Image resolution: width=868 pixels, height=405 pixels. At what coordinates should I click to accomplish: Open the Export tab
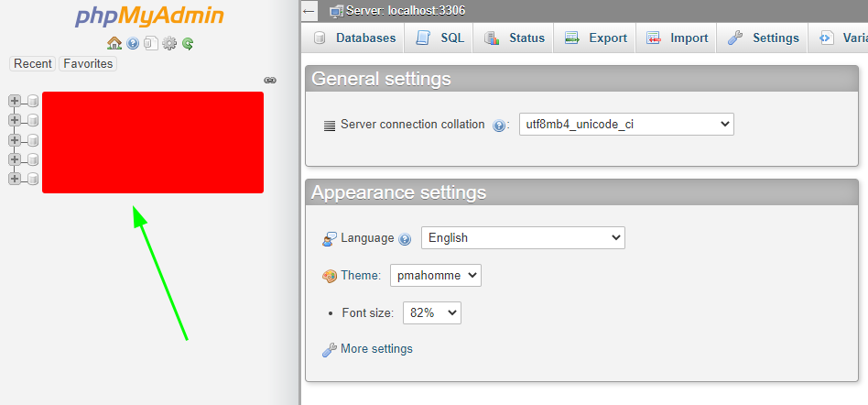(x=596, y=38)
